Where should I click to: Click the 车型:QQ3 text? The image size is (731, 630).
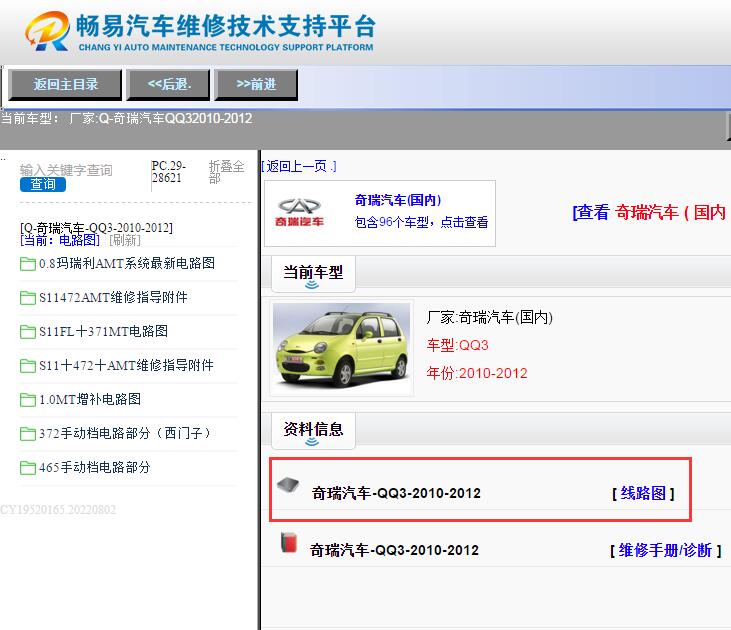(457, 346)
